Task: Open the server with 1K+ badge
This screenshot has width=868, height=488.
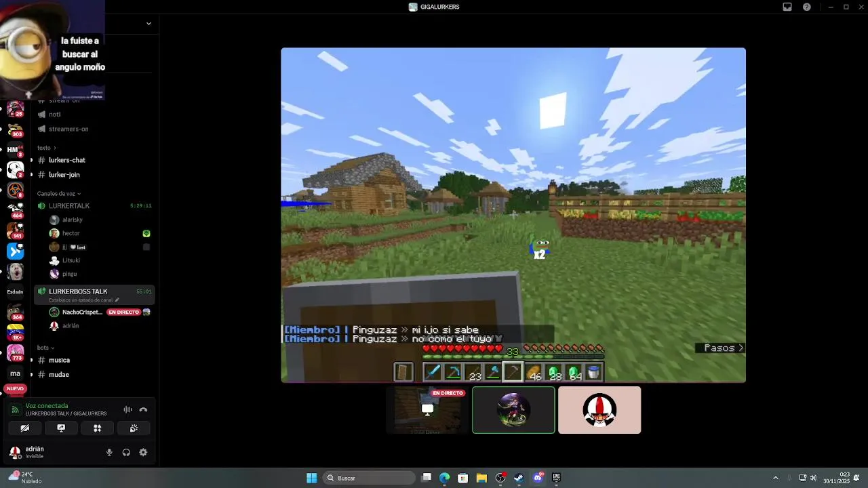Action: click(x=15, y=333)
